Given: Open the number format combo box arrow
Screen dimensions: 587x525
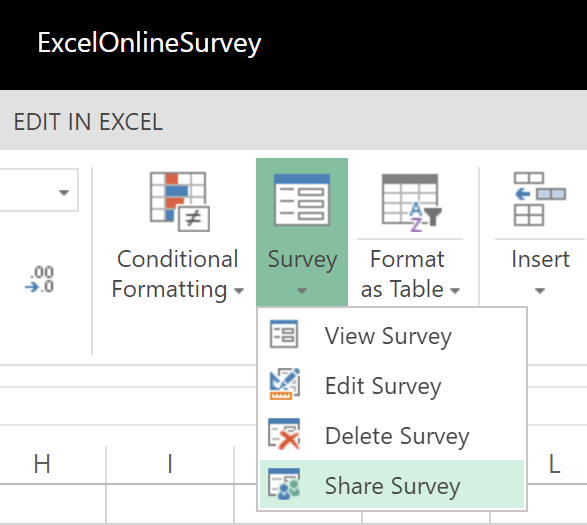Looking at the screenshot, I should coord(64,192).
